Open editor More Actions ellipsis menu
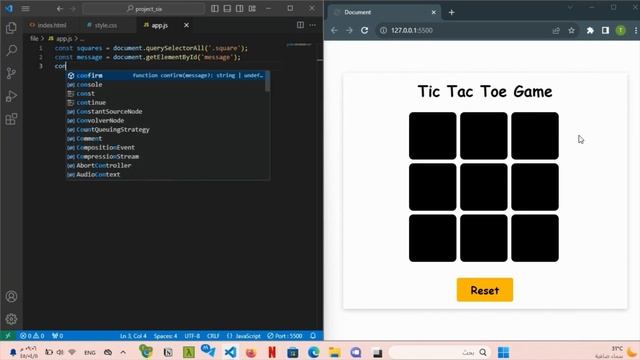 (x=313, y=25)
